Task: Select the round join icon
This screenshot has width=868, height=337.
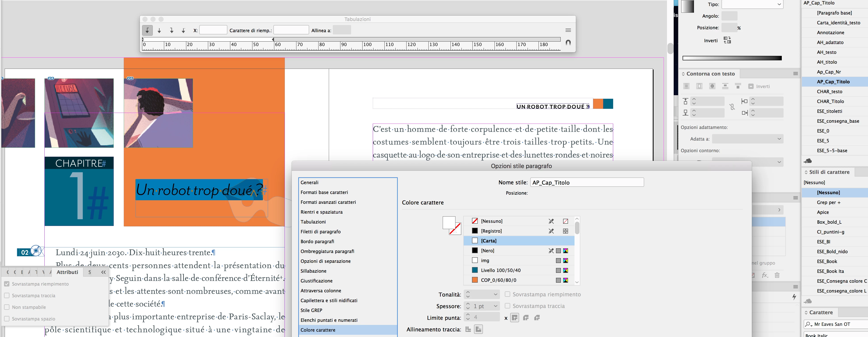Action: [x=526, y=318]
